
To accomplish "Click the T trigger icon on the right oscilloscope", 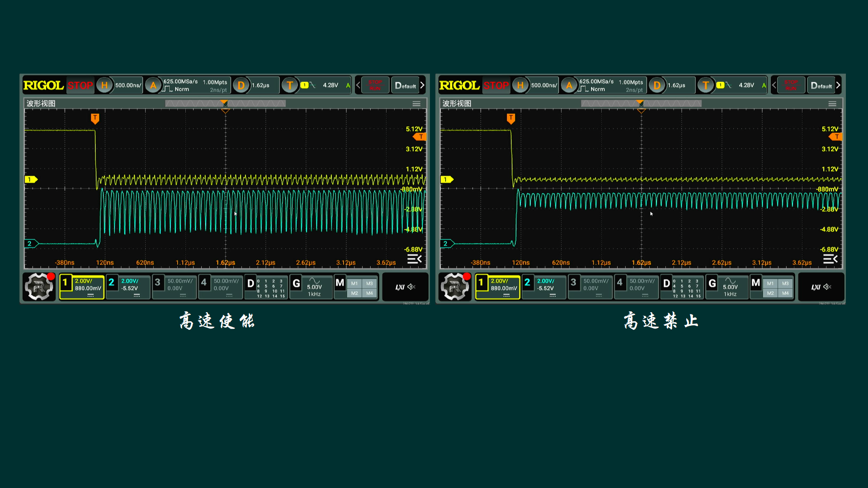I will [x=706, y=85].
